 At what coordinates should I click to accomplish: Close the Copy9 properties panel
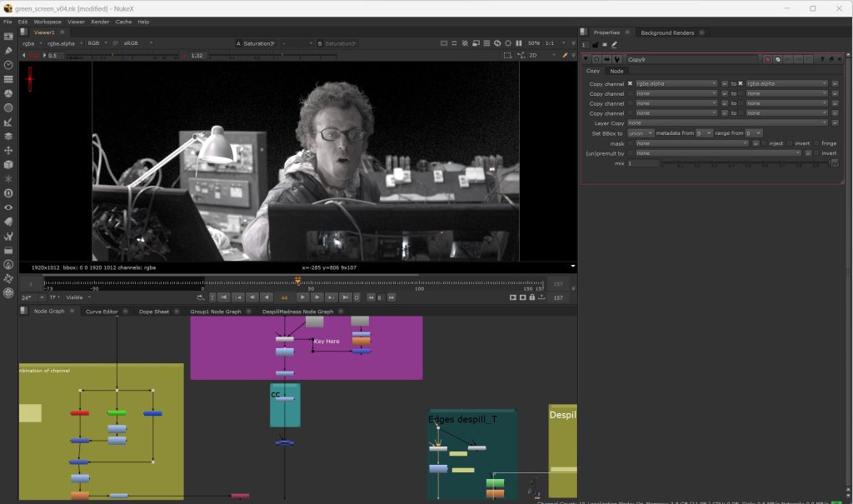pos(840,59)
